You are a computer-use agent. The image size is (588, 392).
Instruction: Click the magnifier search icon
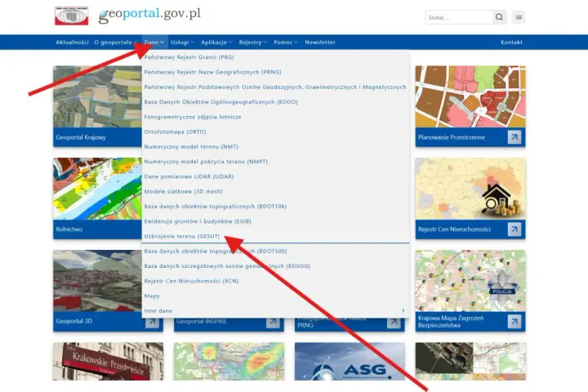click(x=499, y=17)
